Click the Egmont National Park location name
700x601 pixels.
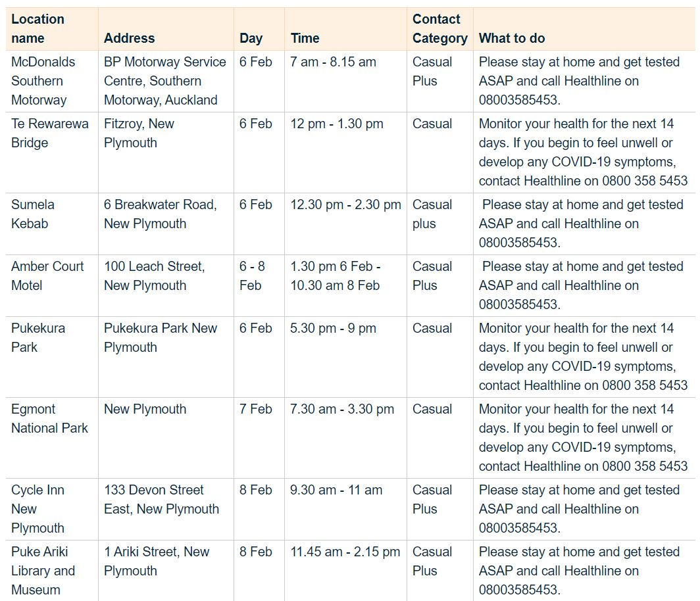click(x=49, y=418)
